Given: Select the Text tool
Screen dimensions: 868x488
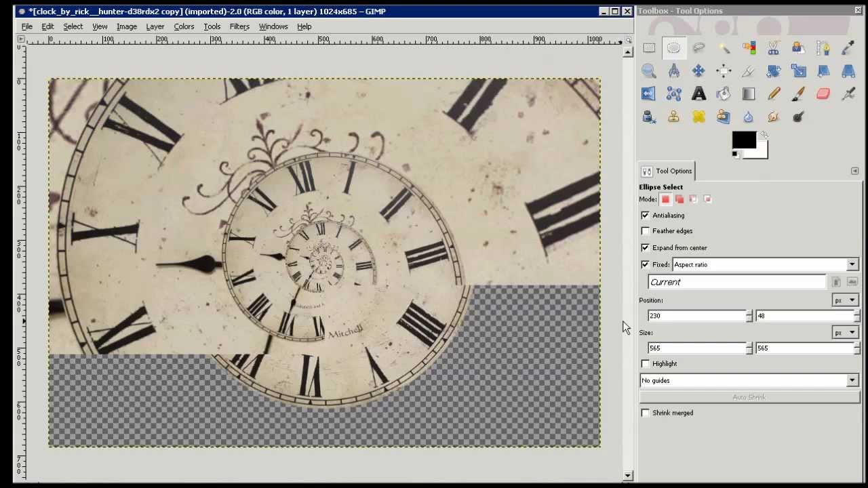Looking at the screenshot, I should (x=698, y=94).
